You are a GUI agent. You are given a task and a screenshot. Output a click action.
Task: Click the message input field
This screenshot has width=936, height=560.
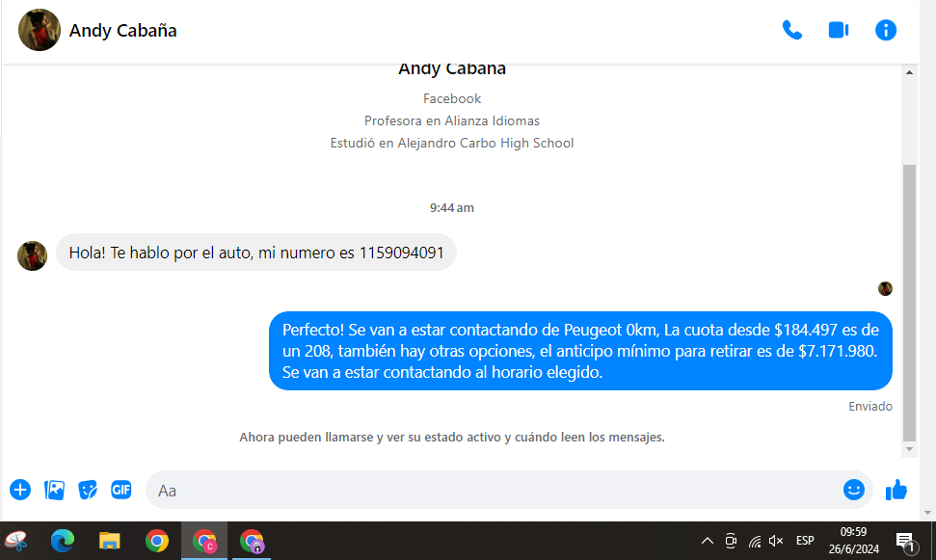click(509, 491)
